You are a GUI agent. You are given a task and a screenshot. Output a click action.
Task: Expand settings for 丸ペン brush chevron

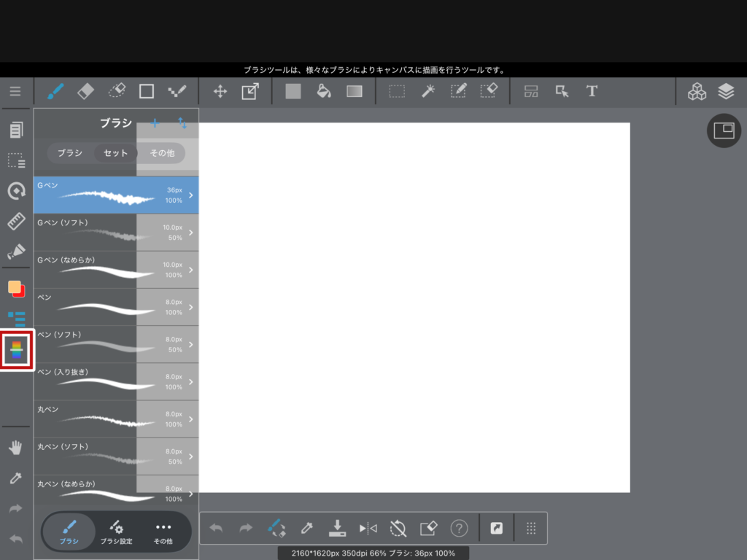[190, 419]
